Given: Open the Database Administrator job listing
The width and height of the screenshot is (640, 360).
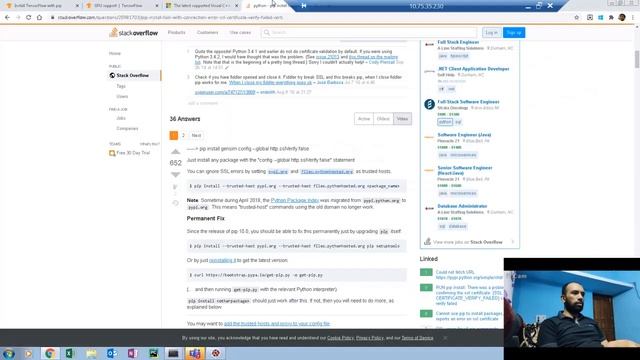Looking at the screenshot, I should tap(462, 206).
